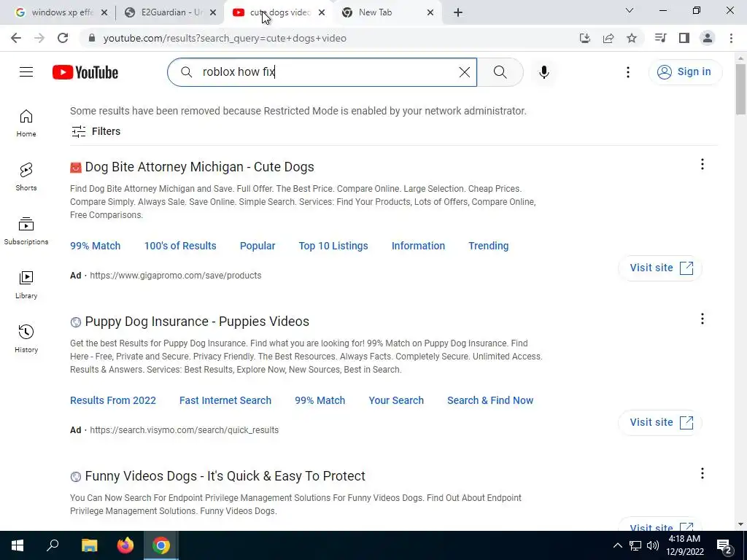Click the Search & Find Now link

pyautogui.click(x=490, y=400)
